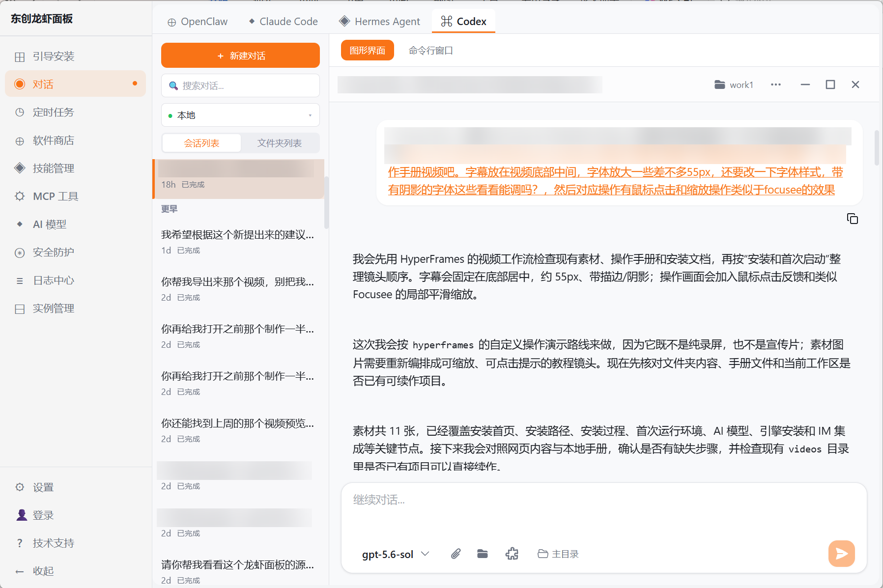This screenshot has width=883, height=588.
Task: Maximize the chat panel
Action: (x=830, y=84)
